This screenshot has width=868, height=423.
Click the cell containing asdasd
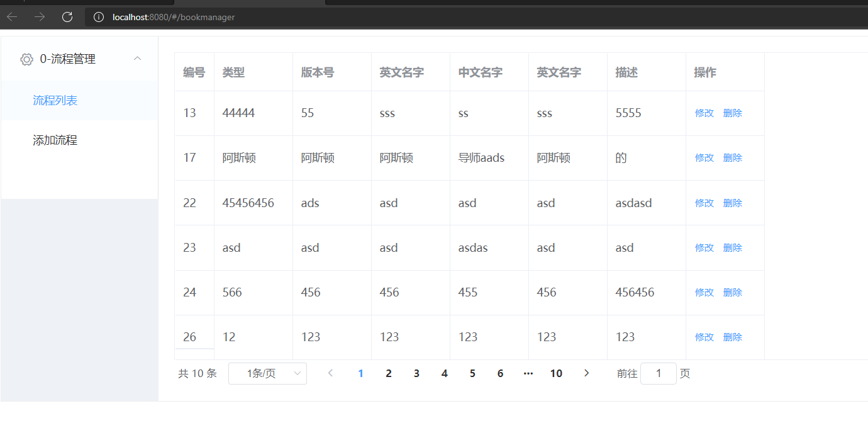point(647,203)
